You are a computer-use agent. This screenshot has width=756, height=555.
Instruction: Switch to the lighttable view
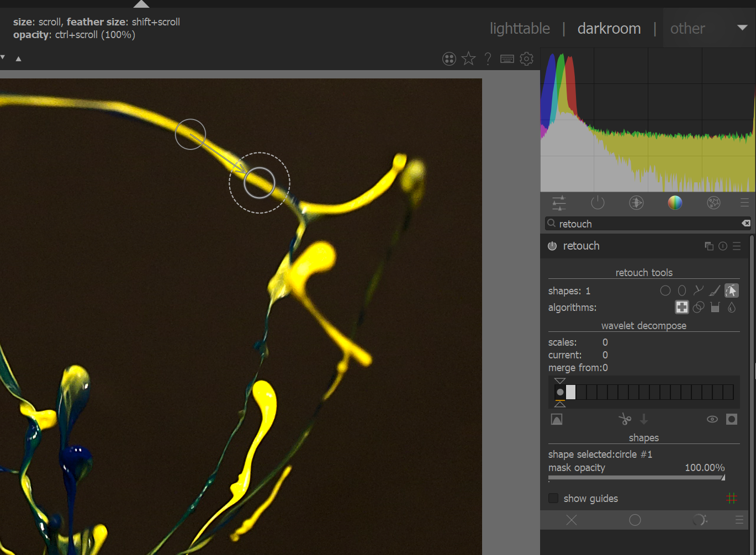[x=520, y=28]
